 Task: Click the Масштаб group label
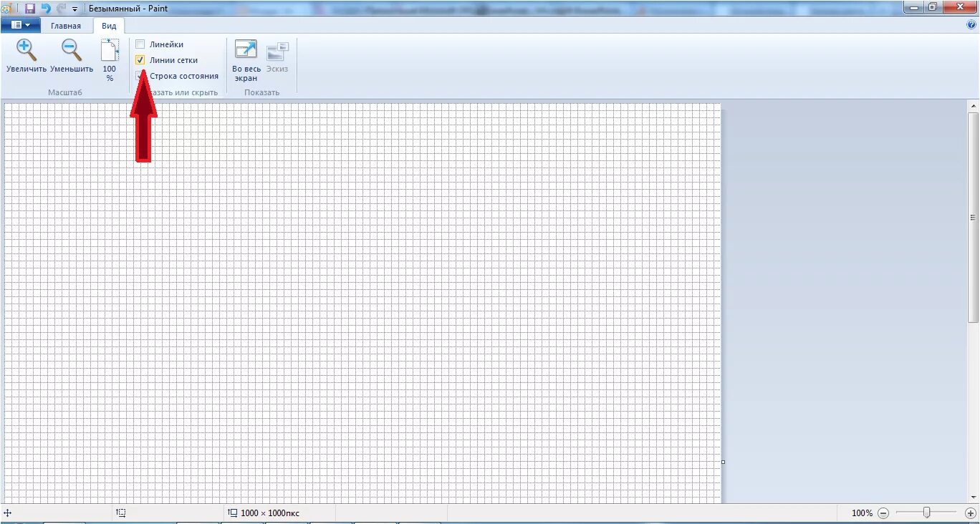65,92
